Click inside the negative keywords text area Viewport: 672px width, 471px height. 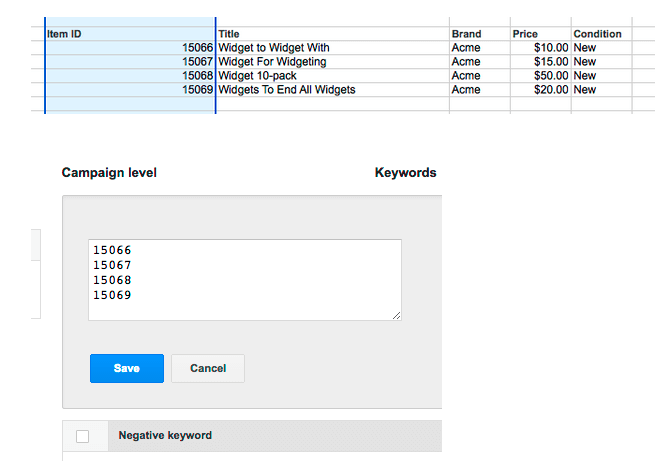click(x=245, y=280)
